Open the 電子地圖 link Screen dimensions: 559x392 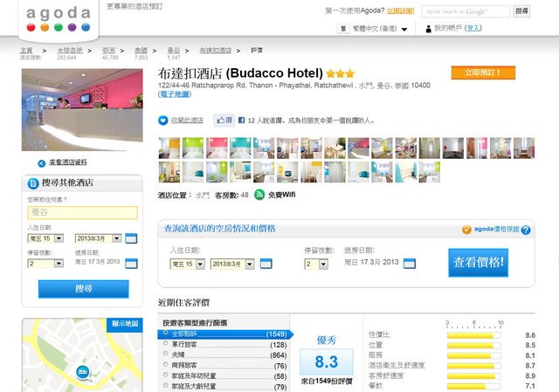pos(175,94)
